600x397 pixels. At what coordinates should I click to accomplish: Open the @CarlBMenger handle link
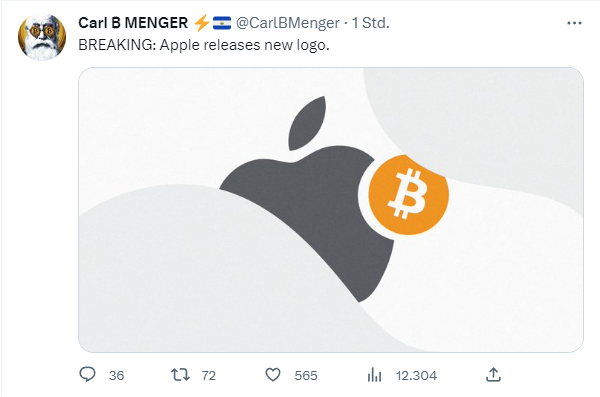288,23
